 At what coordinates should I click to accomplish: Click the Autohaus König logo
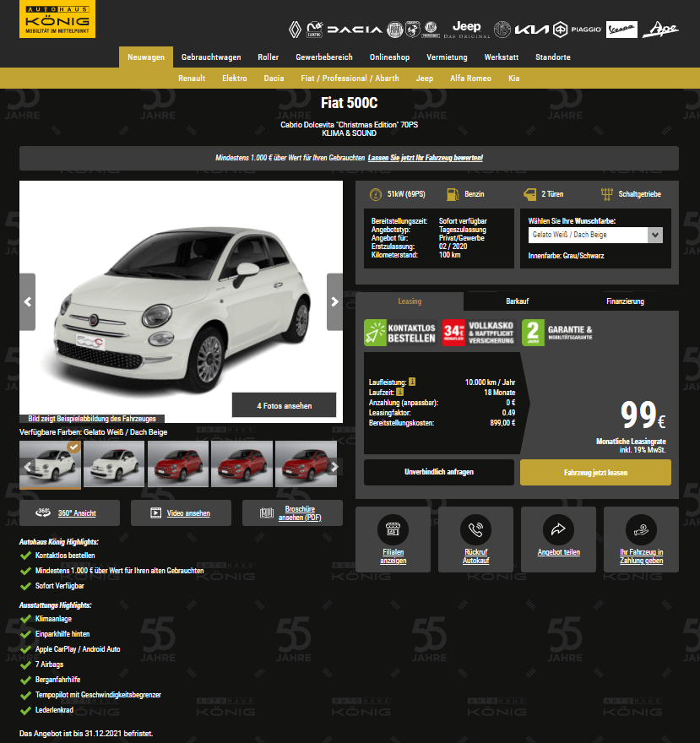(57, 19)
